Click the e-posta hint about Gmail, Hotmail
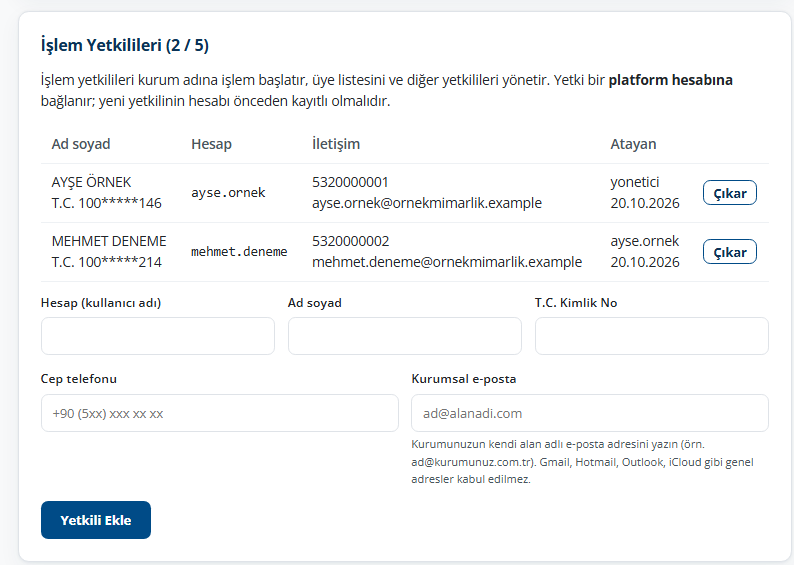This screenshot has height=565, width=794. [582, 462]
